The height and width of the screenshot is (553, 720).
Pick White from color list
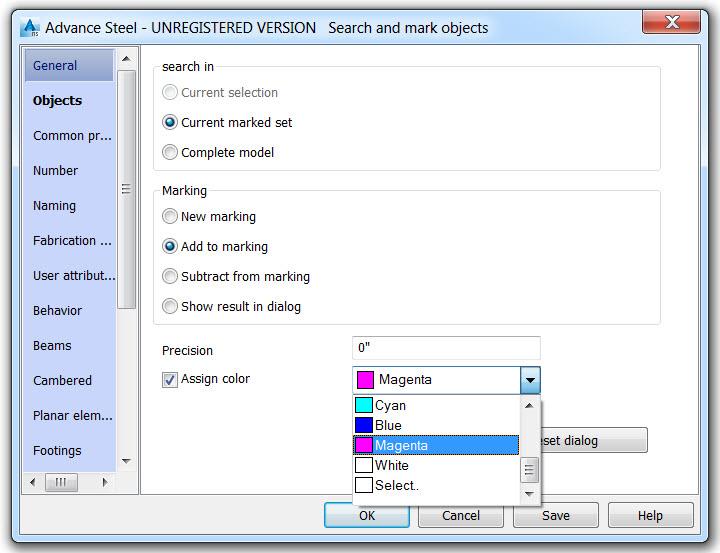[436, 465]
